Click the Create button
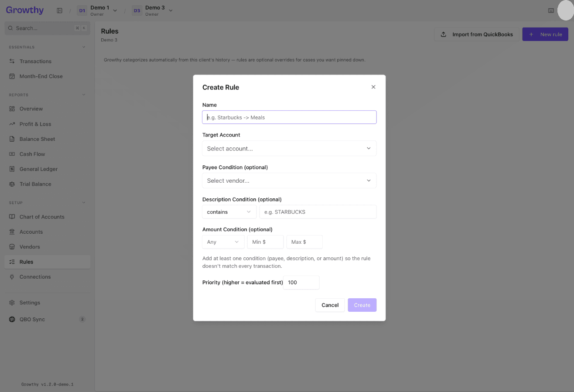The width and height of the screenshot is (574, 392). coord(362,305)
